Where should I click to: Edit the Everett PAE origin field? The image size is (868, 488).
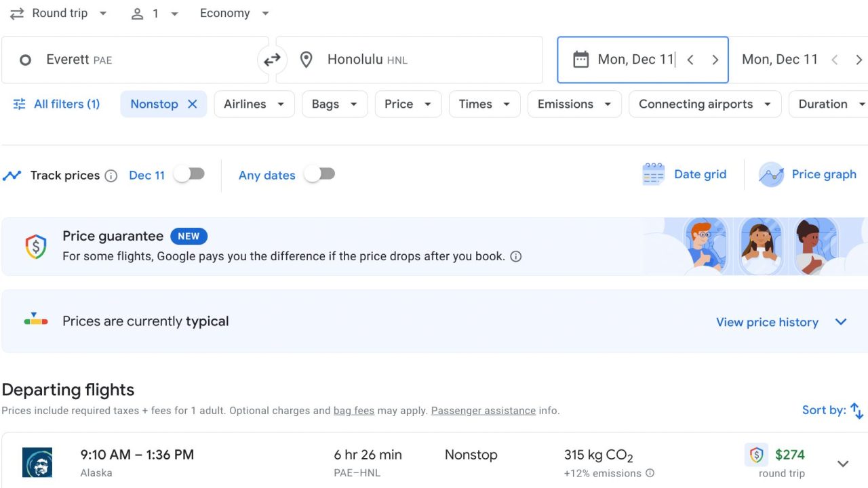[135, 60]
